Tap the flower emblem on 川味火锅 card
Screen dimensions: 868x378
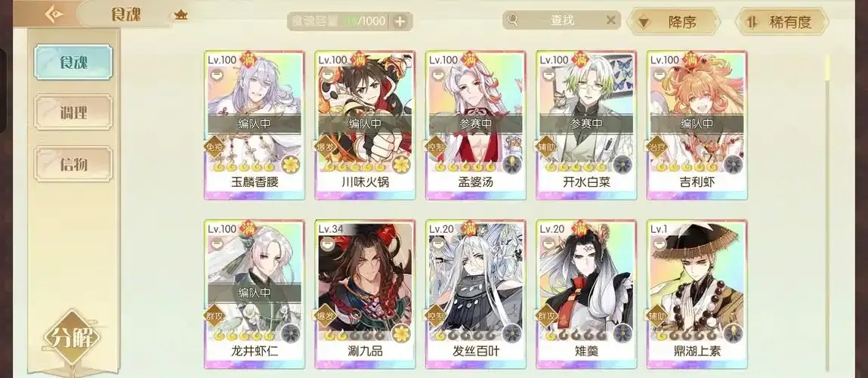401,165
